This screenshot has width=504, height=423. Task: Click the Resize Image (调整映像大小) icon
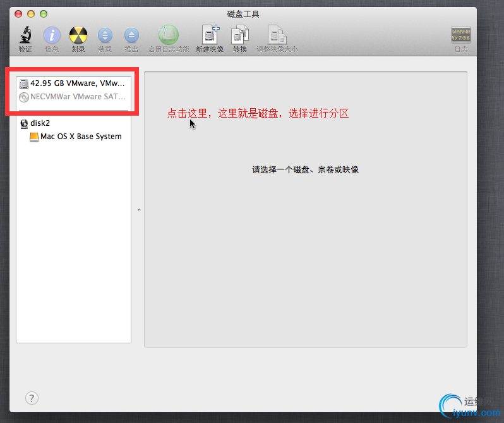click(x=277, y=34)
